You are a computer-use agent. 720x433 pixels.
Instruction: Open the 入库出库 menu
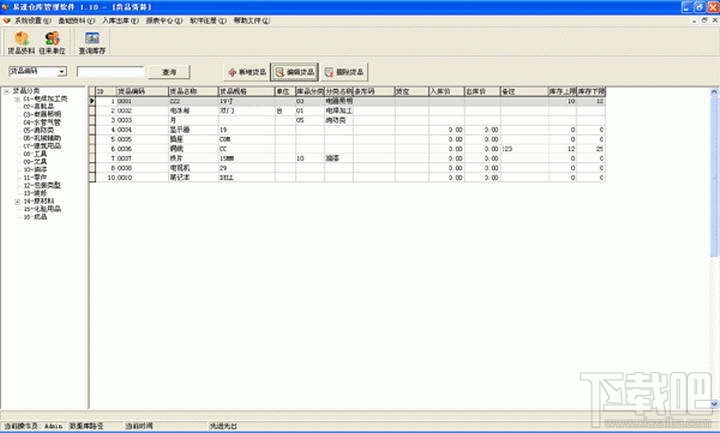120,21
